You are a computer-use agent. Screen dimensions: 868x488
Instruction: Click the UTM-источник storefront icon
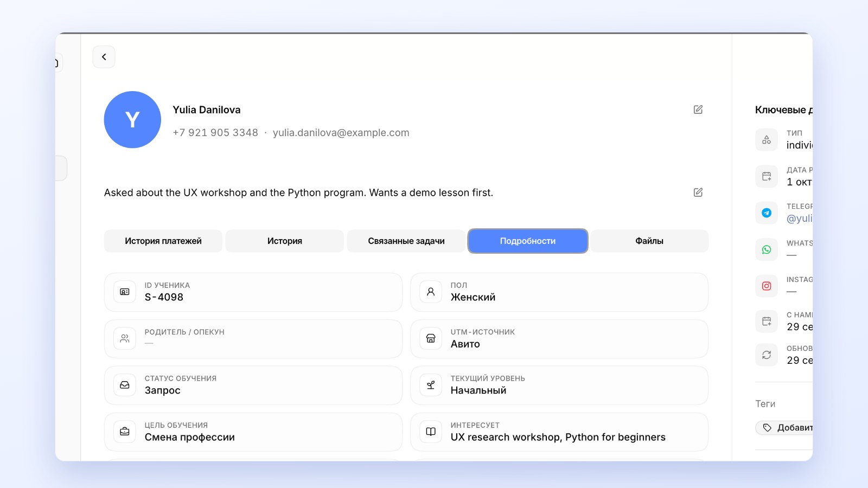point(431,338)
